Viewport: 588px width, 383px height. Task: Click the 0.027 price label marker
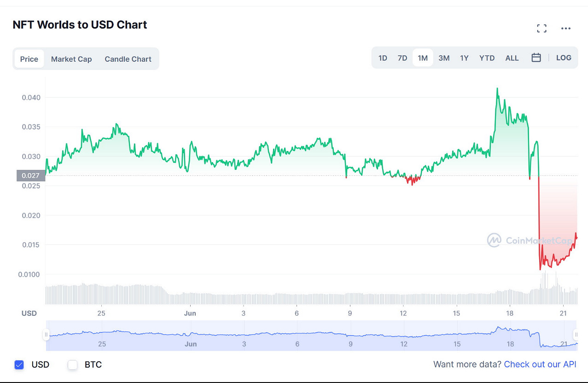coord(31,175)
